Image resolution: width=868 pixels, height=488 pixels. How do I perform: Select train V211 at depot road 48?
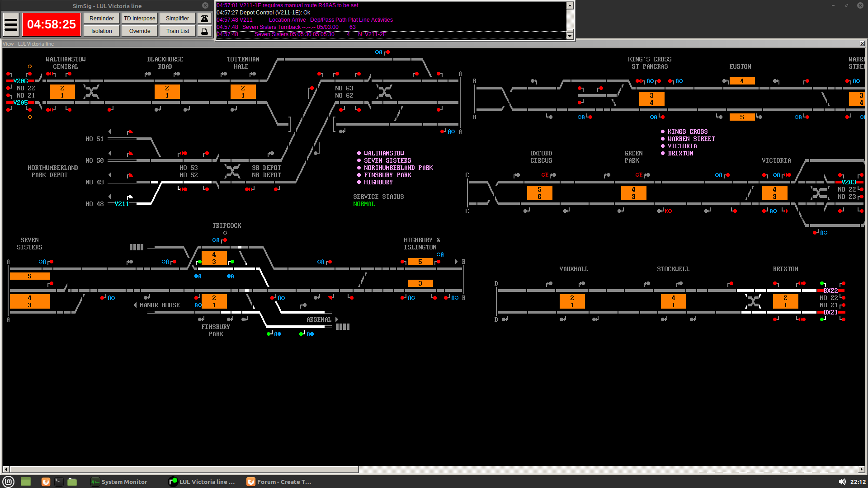tap(122, 204)
